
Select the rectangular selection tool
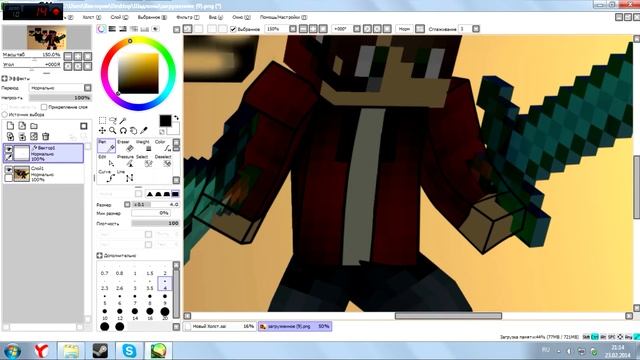click(102, 120)
